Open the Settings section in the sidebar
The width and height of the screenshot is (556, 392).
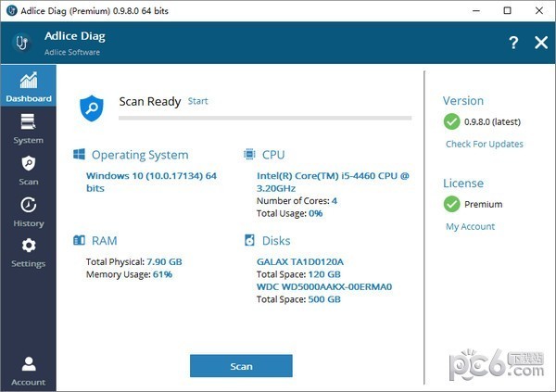point(29,253)
